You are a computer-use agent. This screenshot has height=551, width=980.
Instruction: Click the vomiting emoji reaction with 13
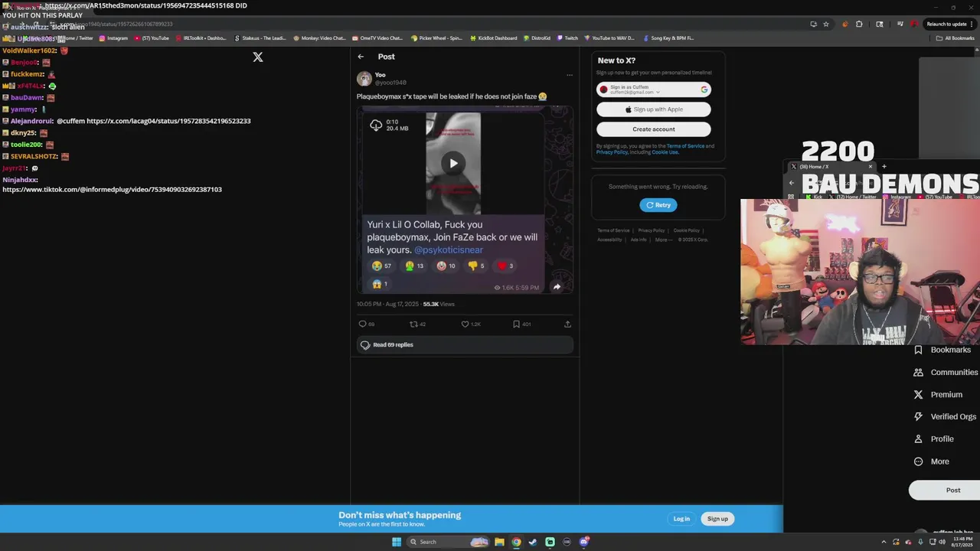click(414, 266)
